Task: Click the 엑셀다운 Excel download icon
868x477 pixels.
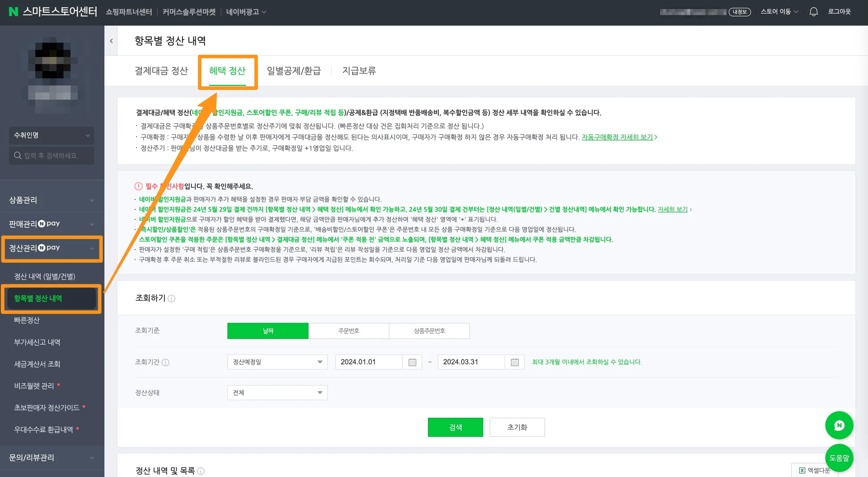Action: pyautogui.click(x=802, y=470)
